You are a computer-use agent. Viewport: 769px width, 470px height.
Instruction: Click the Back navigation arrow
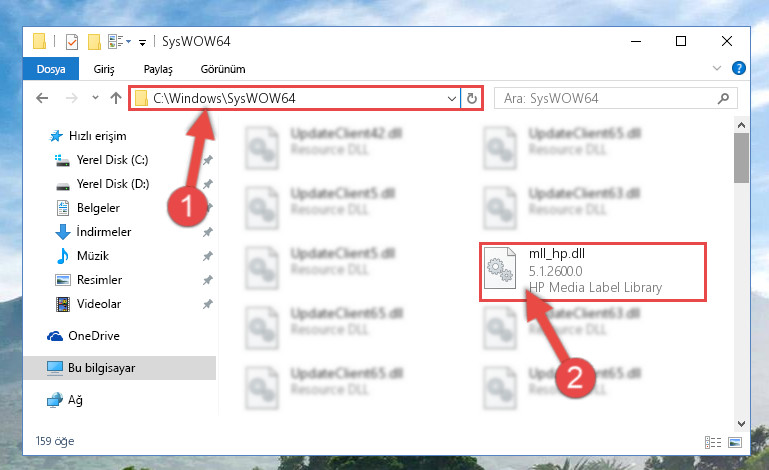(x=42, y=98)
